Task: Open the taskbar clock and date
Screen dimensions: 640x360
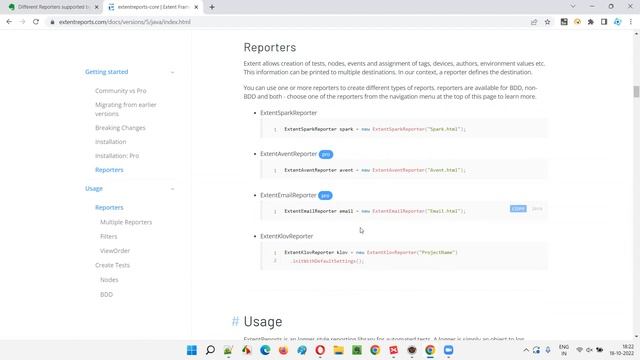Action: (622, 350)
